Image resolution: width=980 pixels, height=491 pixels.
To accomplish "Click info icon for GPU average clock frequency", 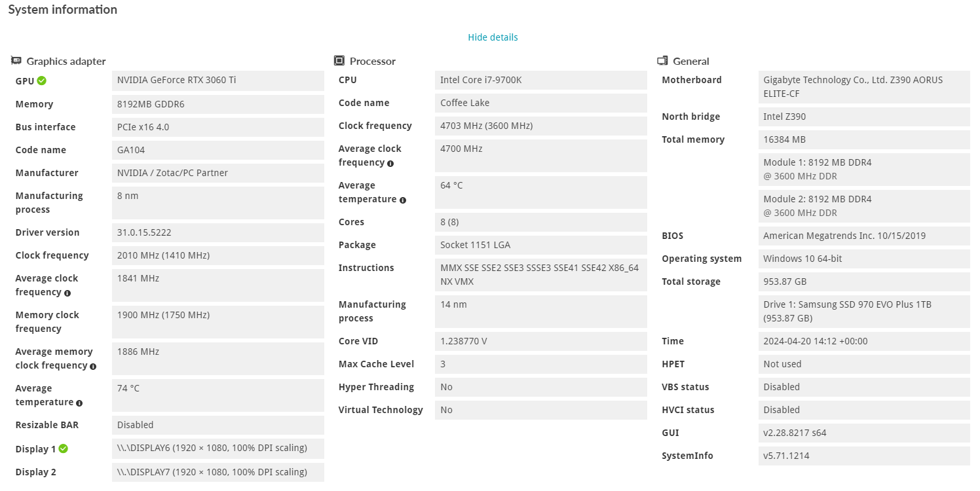I will (67, 293).
